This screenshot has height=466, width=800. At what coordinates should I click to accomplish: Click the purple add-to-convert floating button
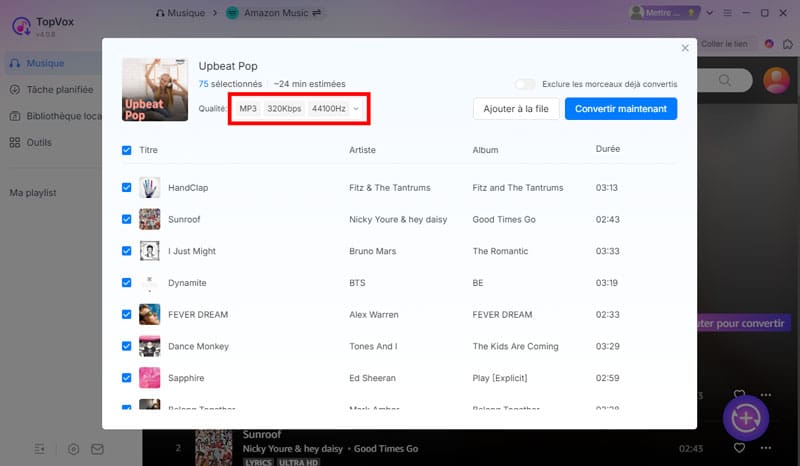coord(746,418)
